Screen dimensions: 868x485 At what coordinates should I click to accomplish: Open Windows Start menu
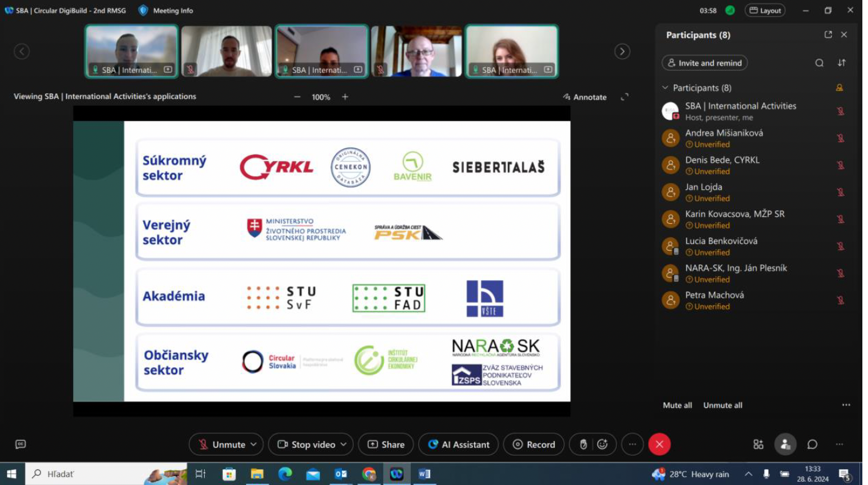(x=11, y=474)
